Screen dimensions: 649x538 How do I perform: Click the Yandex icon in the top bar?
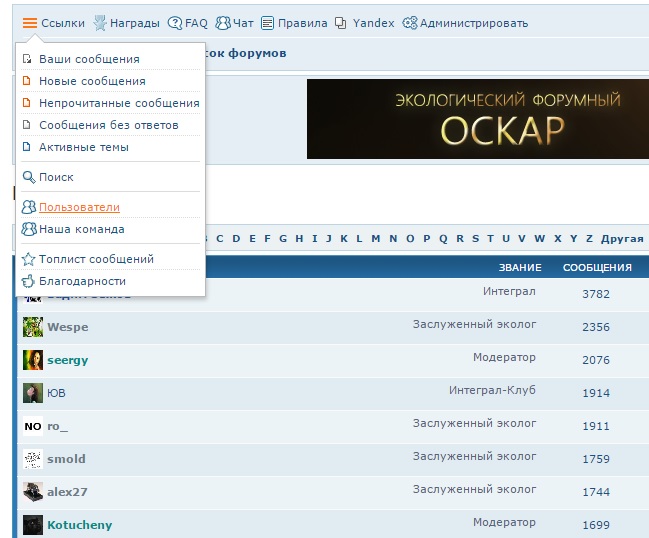[x=341, y=23]
